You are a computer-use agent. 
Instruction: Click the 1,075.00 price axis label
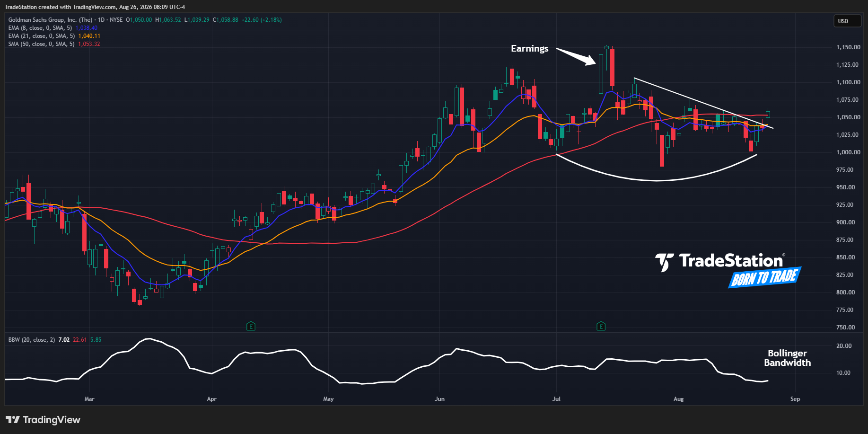pyautogui.click(x=848, y=100)
